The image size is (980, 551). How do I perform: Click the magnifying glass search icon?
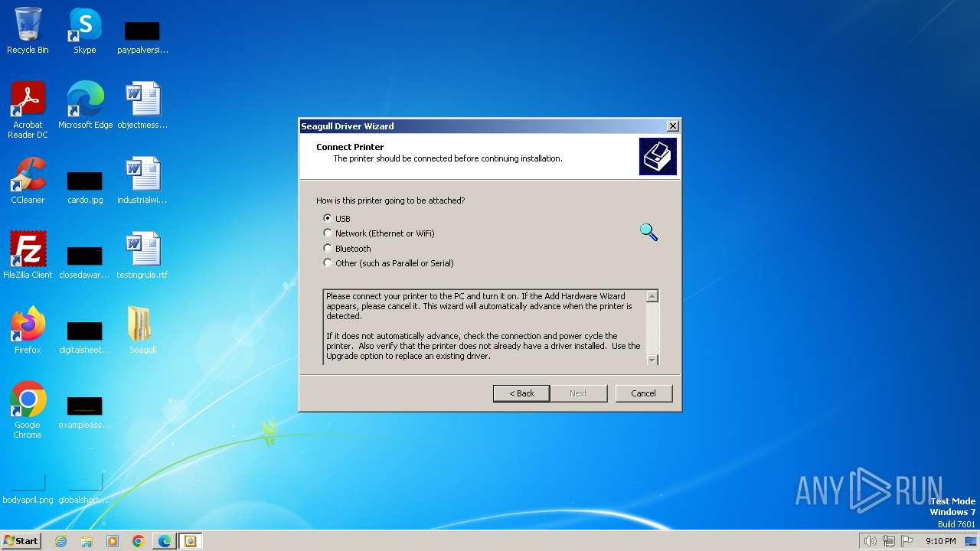click(x=648, y=232)
